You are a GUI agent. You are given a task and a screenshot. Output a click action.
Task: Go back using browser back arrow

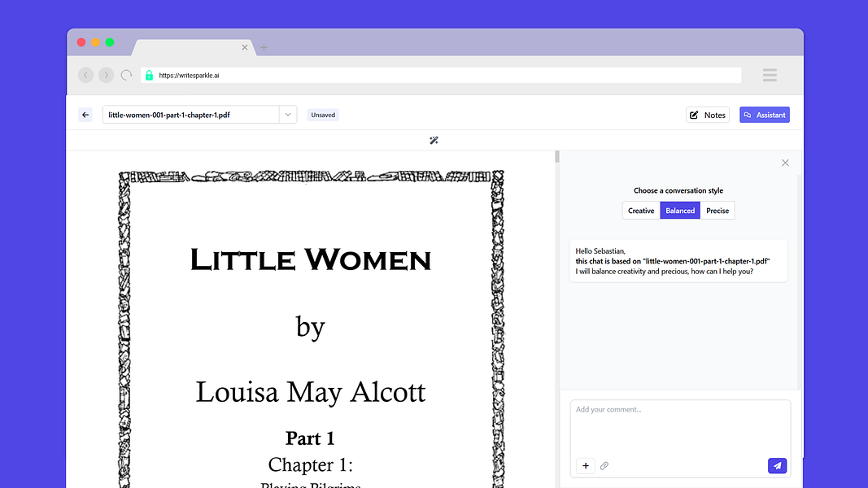(x=85, y=76)
